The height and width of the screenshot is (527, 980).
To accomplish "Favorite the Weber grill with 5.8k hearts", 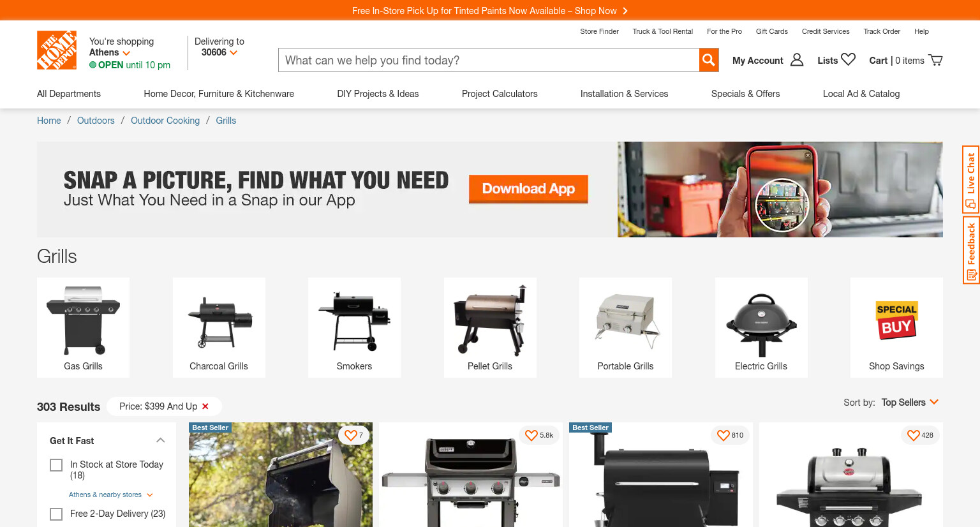I will [531, 435].
